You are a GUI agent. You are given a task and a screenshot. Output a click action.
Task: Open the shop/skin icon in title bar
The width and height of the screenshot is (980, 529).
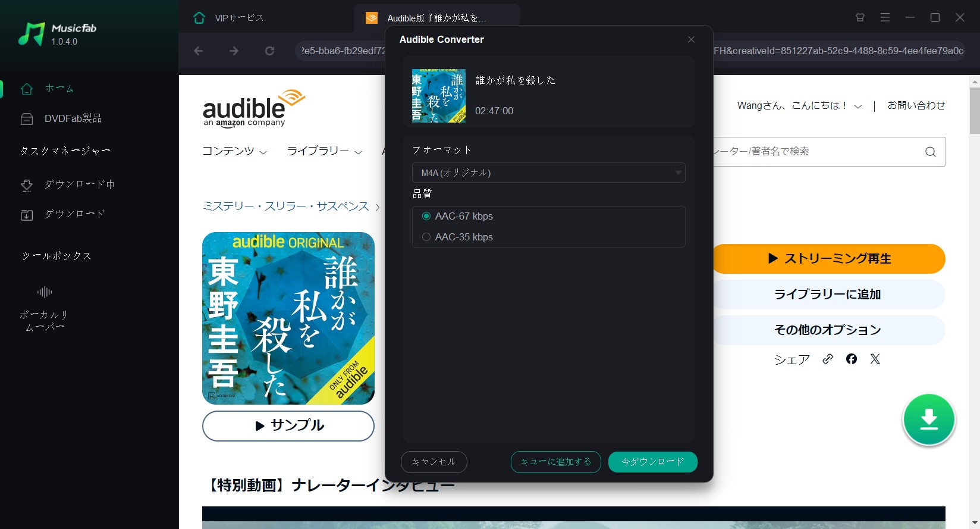click(x=860, y=18)
